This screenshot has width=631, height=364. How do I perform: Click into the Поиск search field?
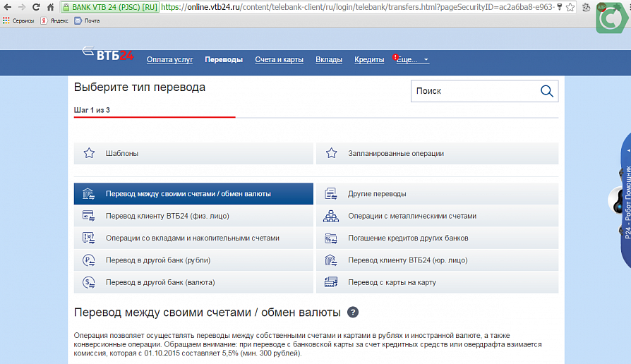tap(473, 91)
